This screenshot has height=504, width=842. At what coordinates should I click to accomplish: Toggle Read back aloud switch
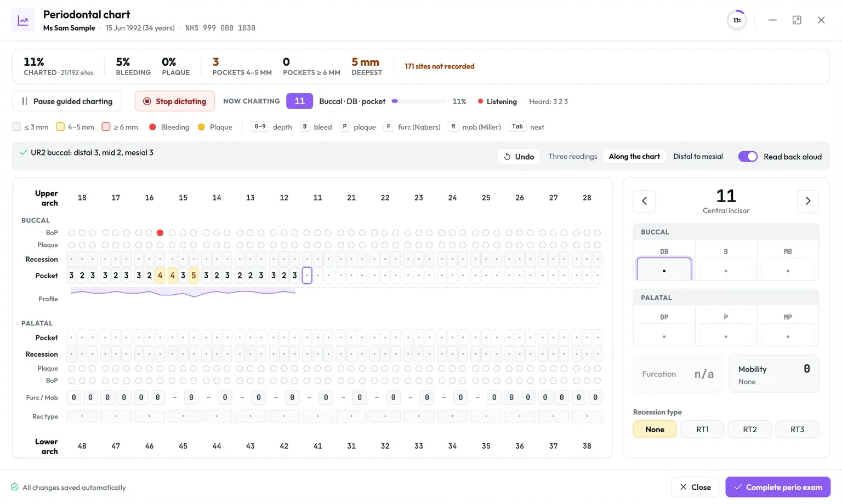pos(748,157)
